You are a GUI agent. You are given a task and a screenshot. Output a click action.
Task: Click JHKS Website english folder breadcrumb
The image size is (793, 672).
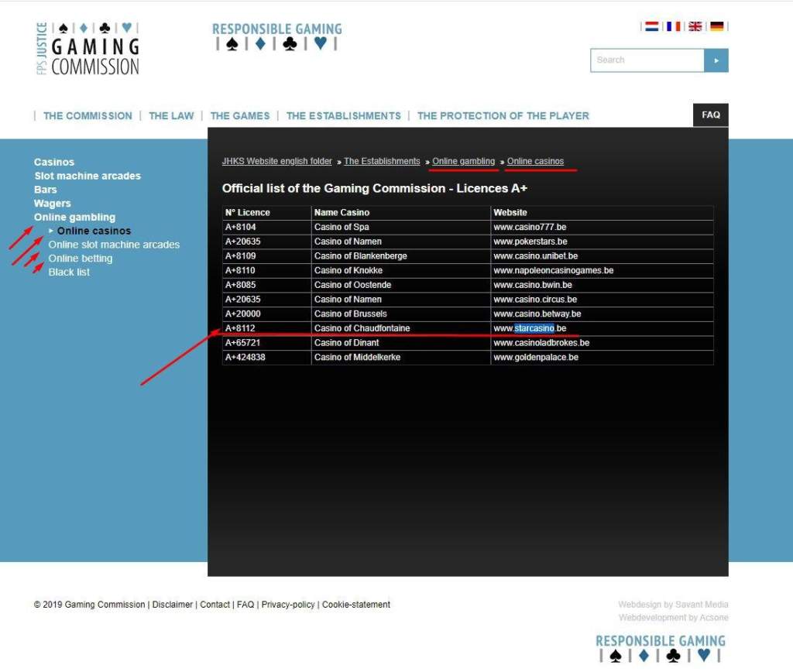click(x=276, y=161)
